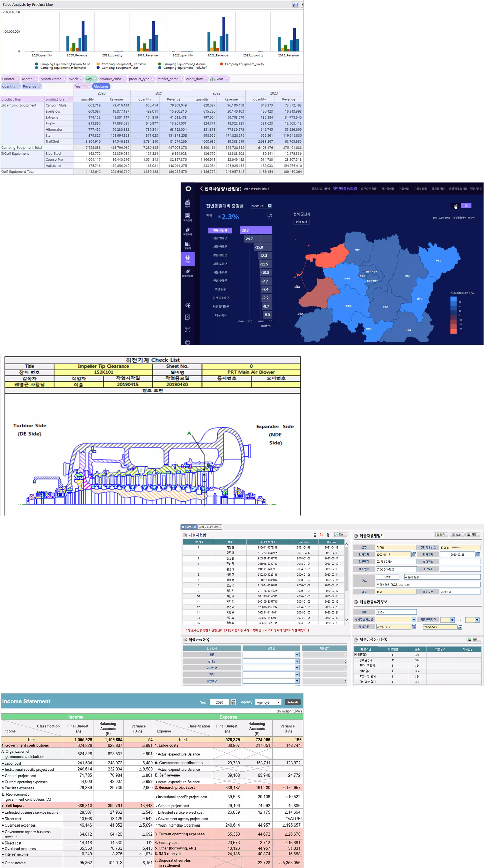This screenshot has height=868, width=484.
Task: Click the 전국 보기 button
Action: click(x=302, y=222)
